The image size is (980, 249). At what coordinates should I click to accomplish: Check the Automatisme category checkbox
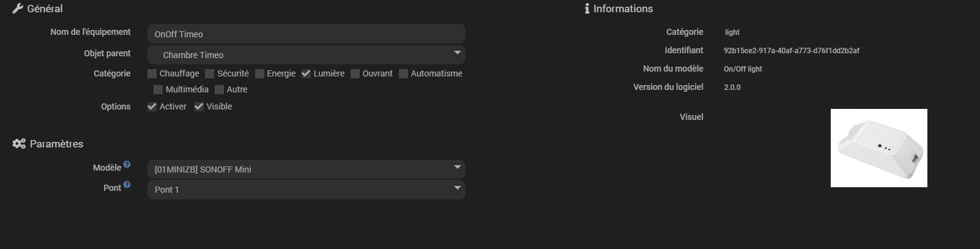(403, 74)
